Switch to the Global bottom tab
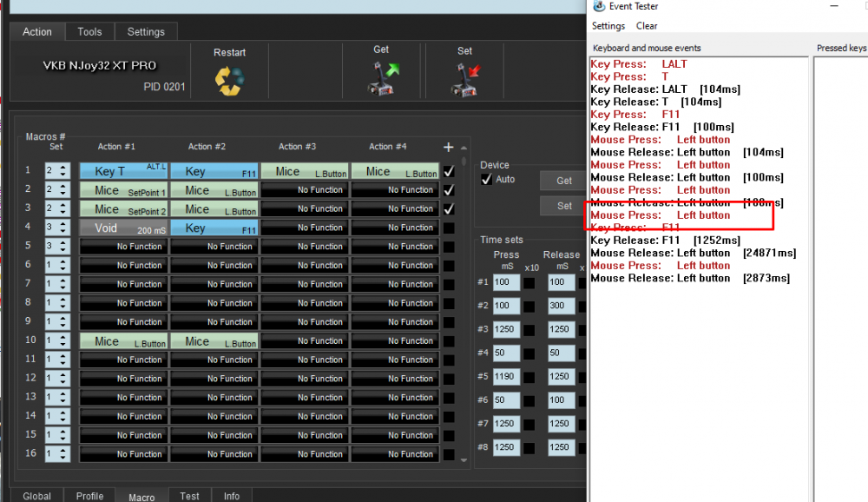 tap(37, 496)
